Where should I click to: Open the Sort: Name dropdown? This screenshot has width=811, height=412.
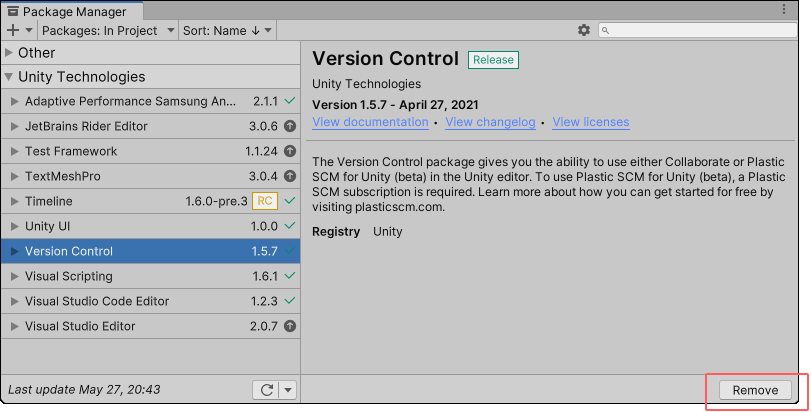coord(227,30)
